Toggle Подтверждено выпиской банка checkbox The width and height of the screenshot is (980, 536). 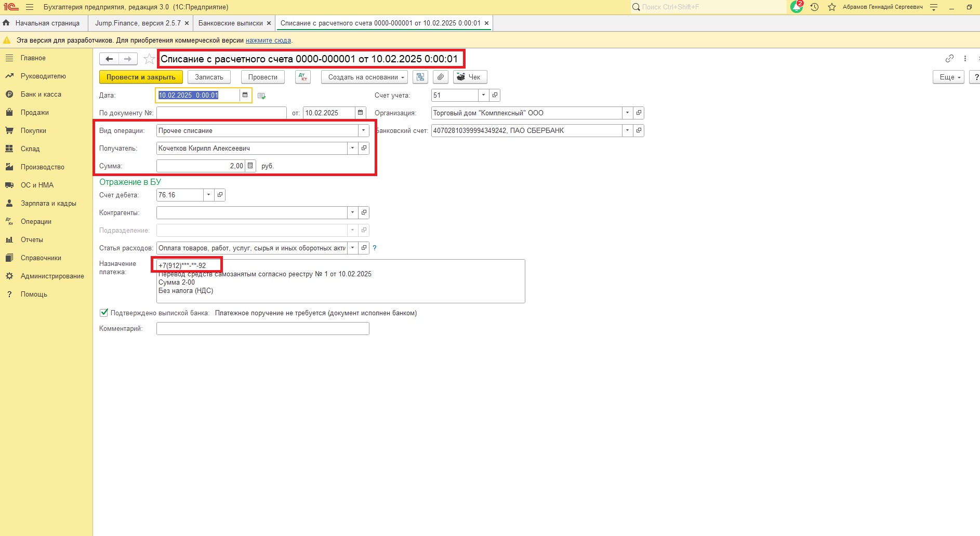tap(104, 313)
